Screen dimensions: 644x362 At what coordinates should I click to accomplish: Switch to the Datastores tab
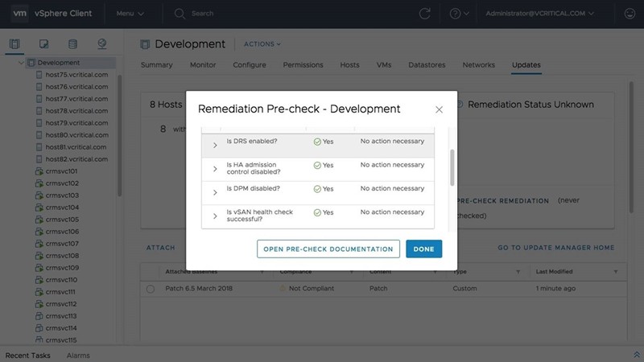(x=427, y=65)
